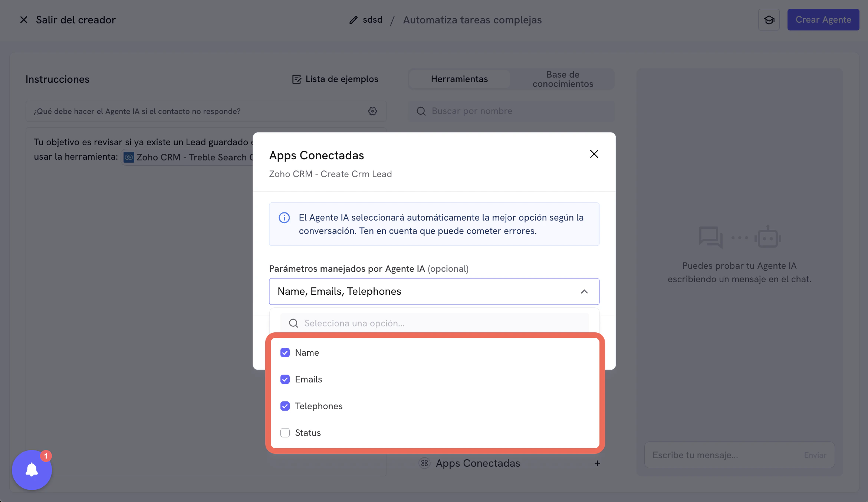Check the Status checkbox
This screenshot has height=502, width=868.
click(285, 433)
